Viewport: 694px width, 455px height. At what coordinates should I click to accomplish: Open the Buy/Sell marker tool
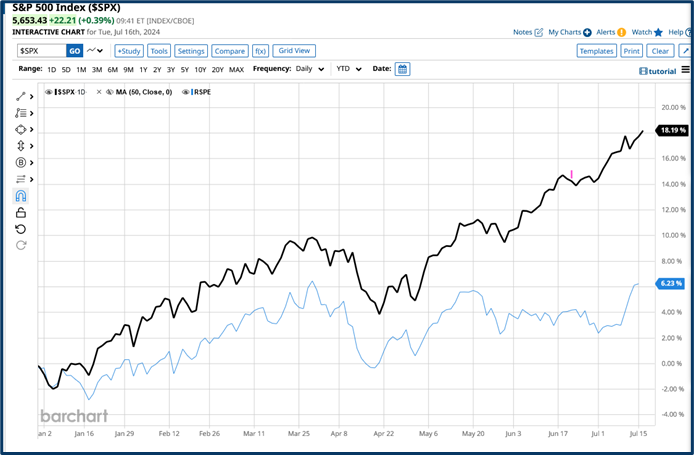click(x=21, y=162)
